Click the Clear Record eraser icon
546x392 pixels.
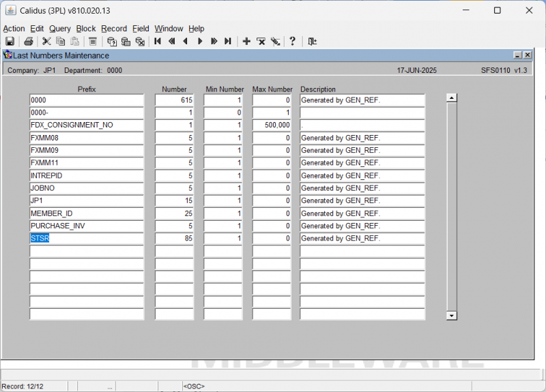pos(275,42)
